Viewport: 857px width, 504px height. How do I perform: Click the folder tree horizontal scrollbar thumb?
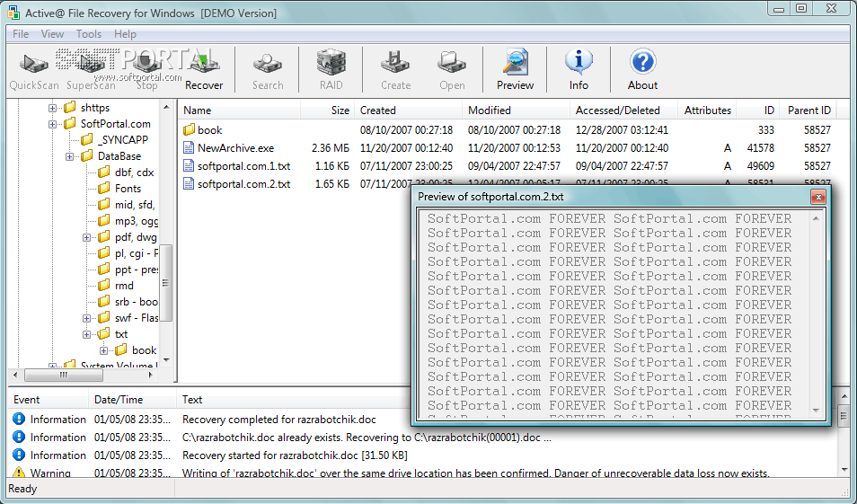(x=64, y=375)
